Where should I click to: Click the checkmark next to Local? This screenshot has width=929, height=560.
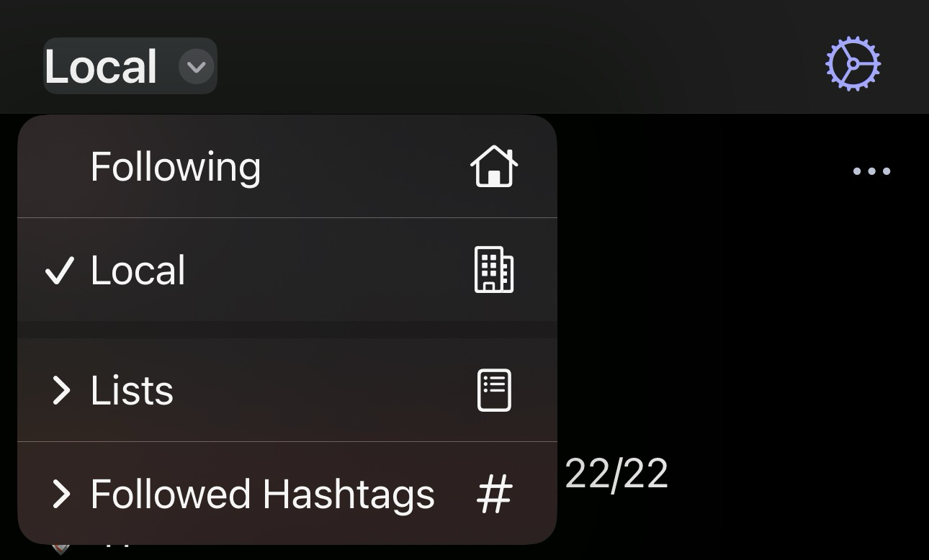pos(59,271)
